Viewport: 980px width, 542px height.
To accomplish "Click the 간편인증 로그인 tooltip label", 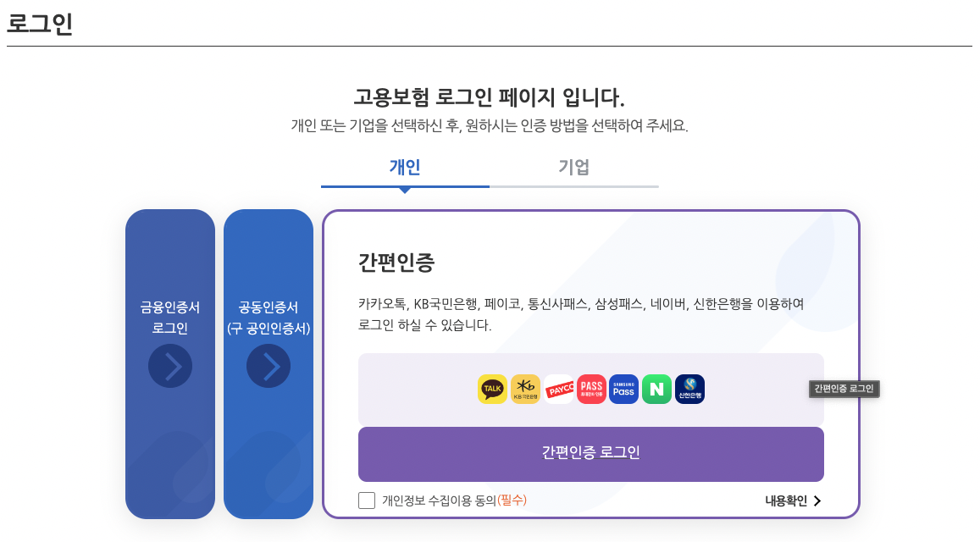I will pos(844,388).
